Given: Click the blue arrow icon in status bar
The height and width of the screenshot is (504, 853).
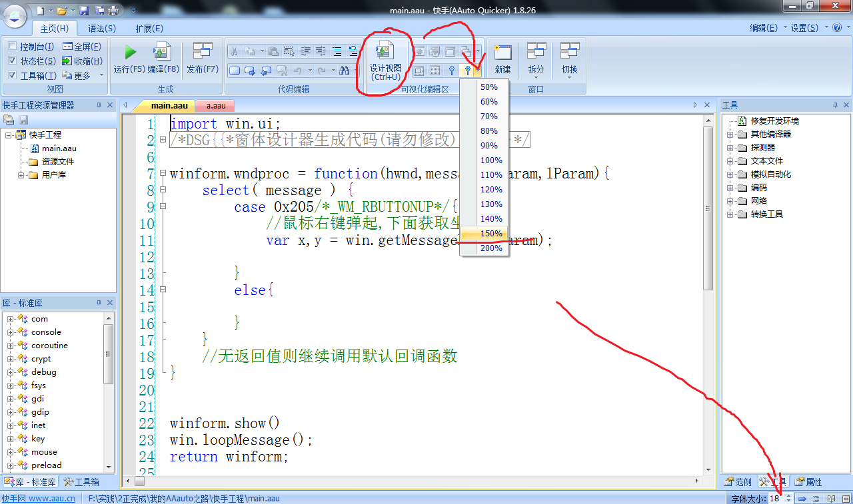Looking at the screenshot, I should point(802,498).
